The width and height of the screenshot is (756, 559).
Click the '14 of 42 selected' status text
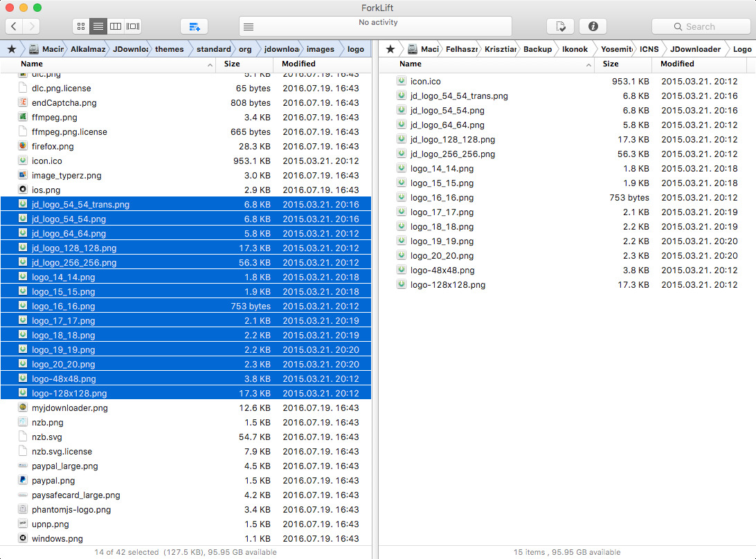(x=126, y=552)
